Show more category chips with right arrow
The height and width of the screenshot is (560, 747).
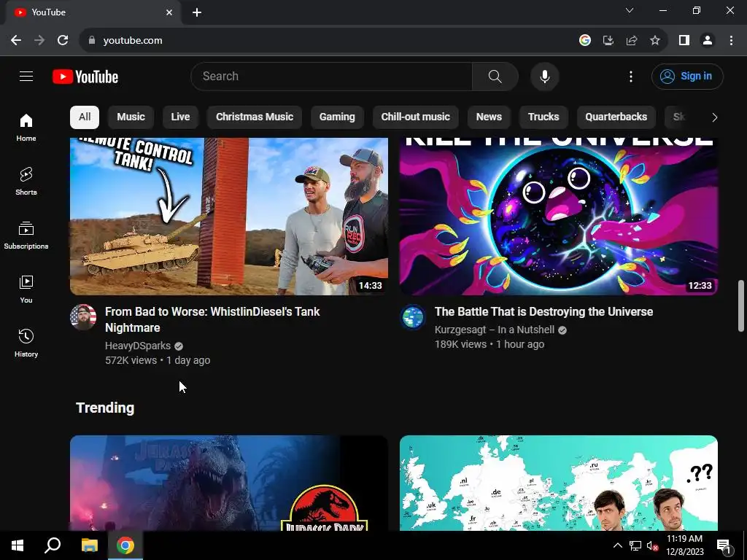[714, 117]
